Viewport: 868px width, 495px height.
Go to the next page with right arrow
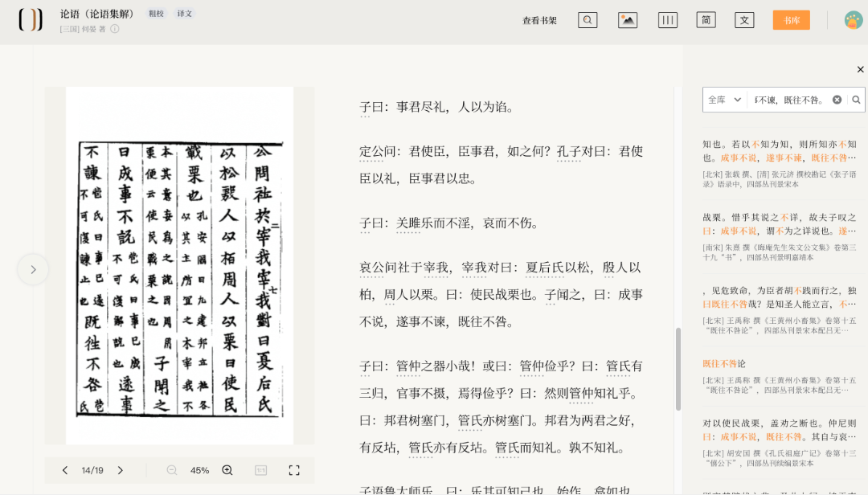coord(120,470)
